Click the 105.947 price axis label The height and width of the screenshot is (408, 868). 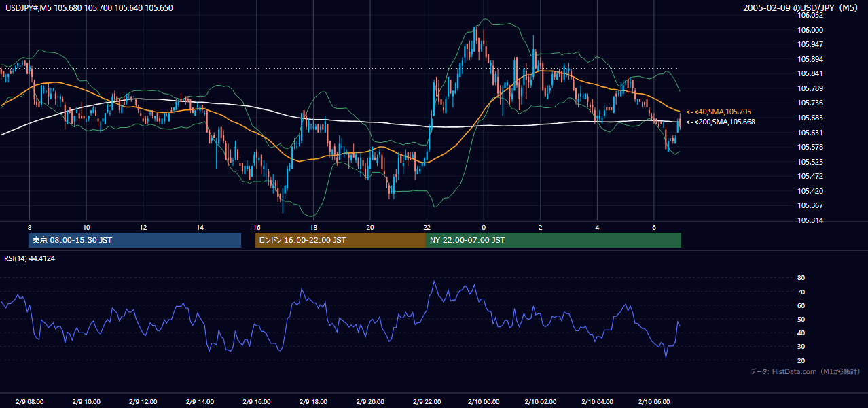point(810,44)
